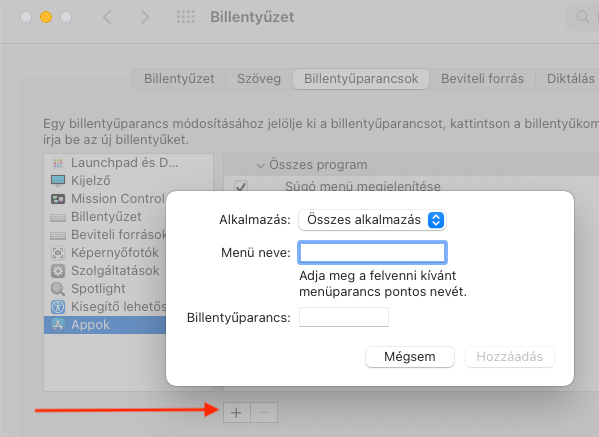Click the Képernyőfotók screenshot icon
Image resolution: width=599 pixels, height=437 pixels.
click(x=58, y=253)
